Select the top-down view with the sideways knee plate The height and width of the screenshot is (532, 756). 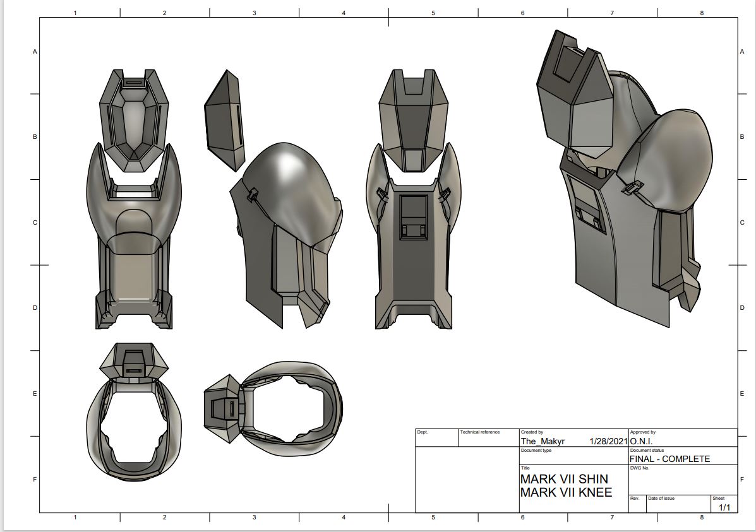click(273, 408)
